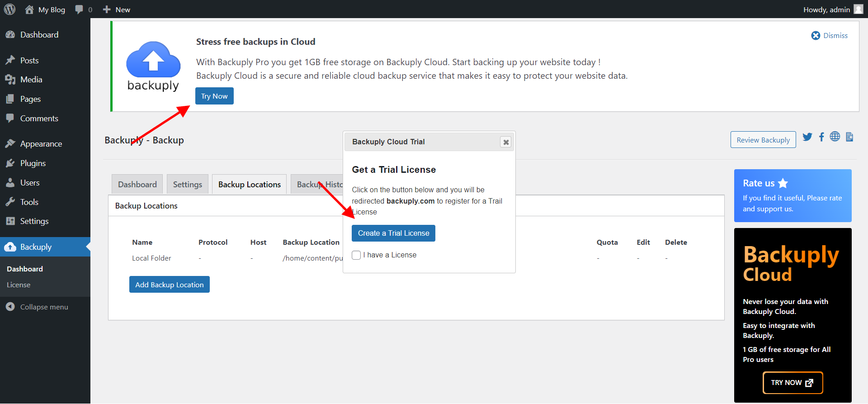Click the Rate us star icon
This screenshot has height=404, width=868.
(783, 183)
